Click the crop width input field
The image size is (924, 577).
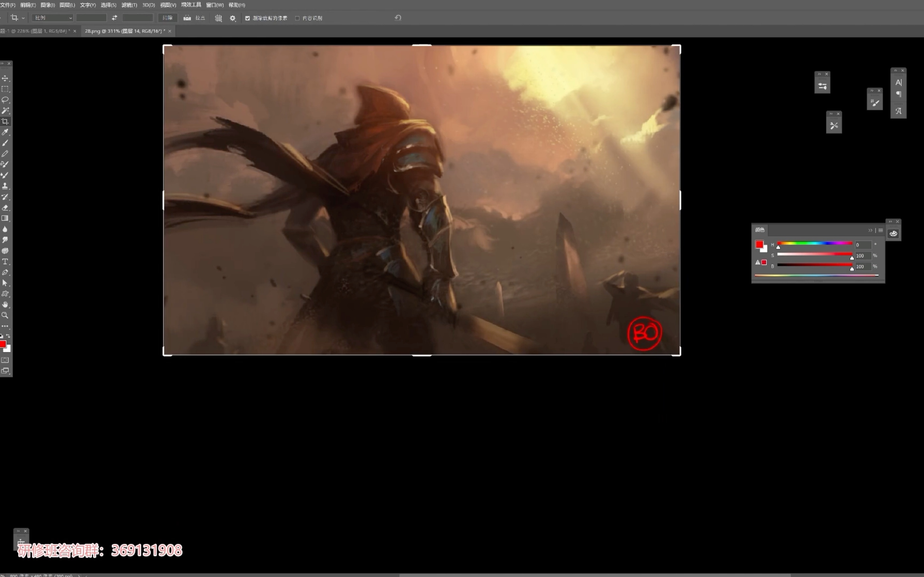tap(91, 18)
